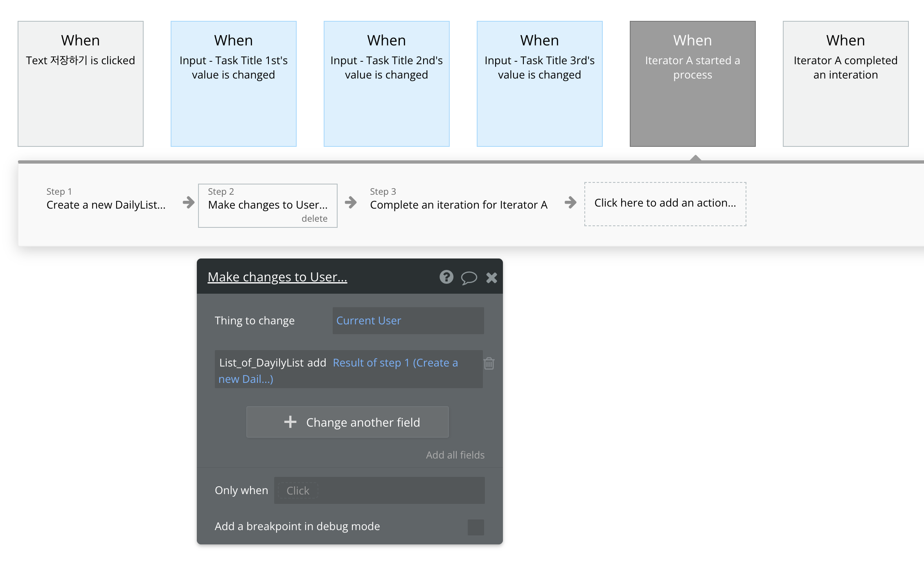Delete Step 2 using delete link

pyautogui.click(x=314, y=219)
